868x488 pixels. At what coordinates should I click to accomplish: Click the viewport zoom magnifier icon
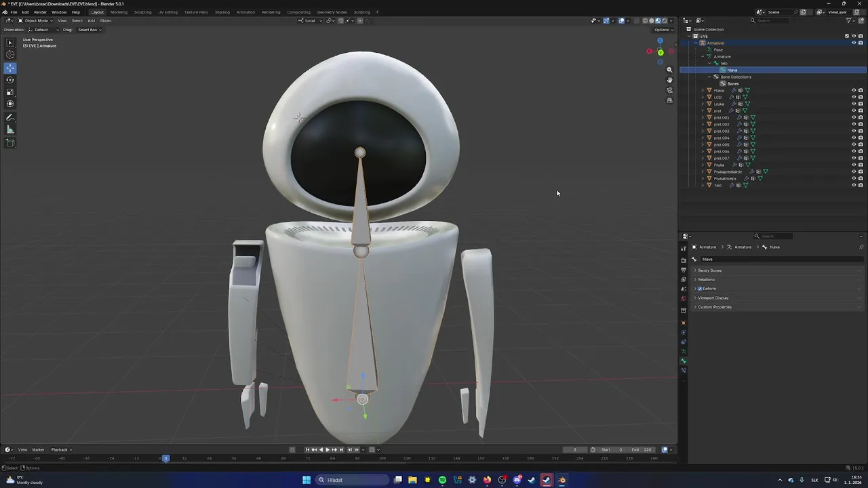pyautogui.click(x=669, y=70)
